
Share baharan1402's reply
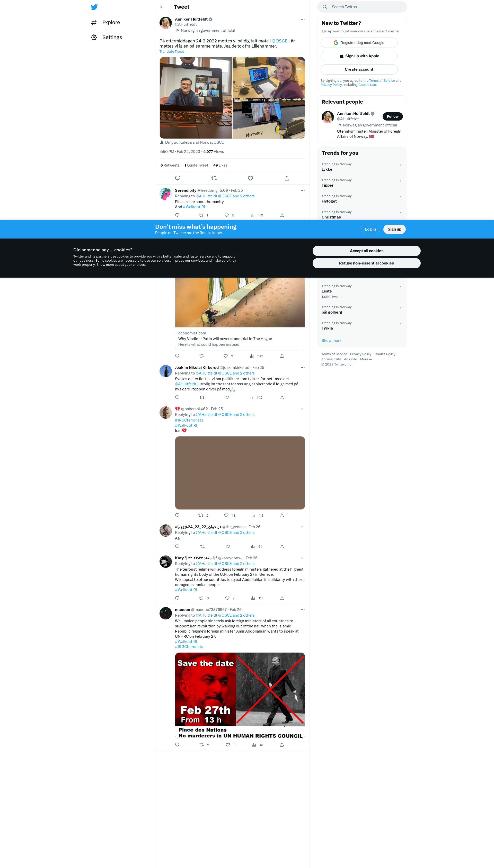tap(282, 516)
